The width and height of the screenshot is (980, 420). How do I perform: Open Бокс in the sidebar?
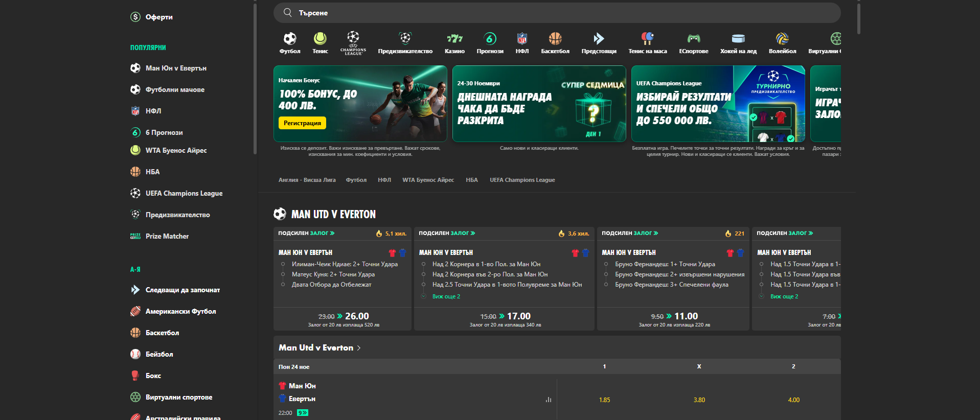coord(146,376)
